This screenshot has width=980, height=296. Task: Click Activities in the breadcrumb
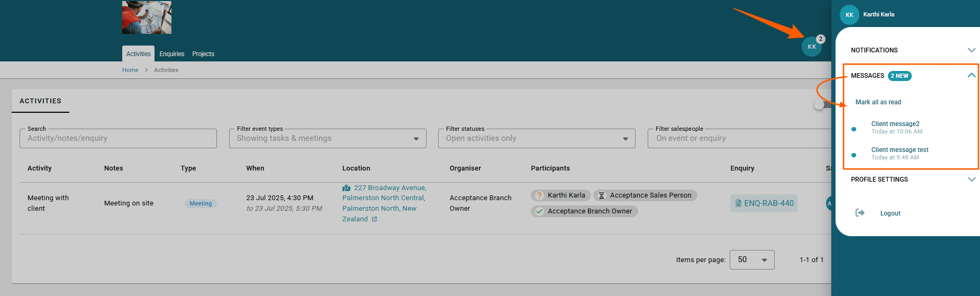(166, 70)
